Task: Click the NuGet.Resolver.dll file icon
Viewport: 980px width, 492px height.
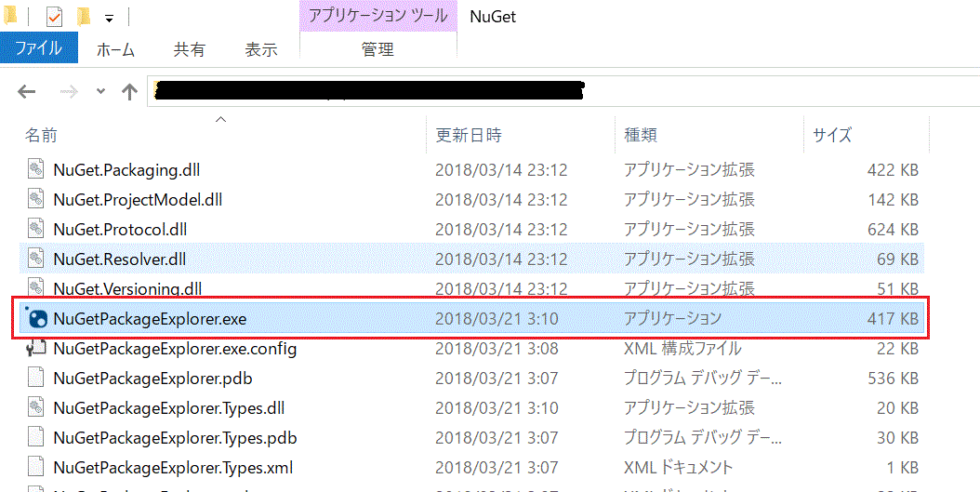Action: tap(36, 259)
